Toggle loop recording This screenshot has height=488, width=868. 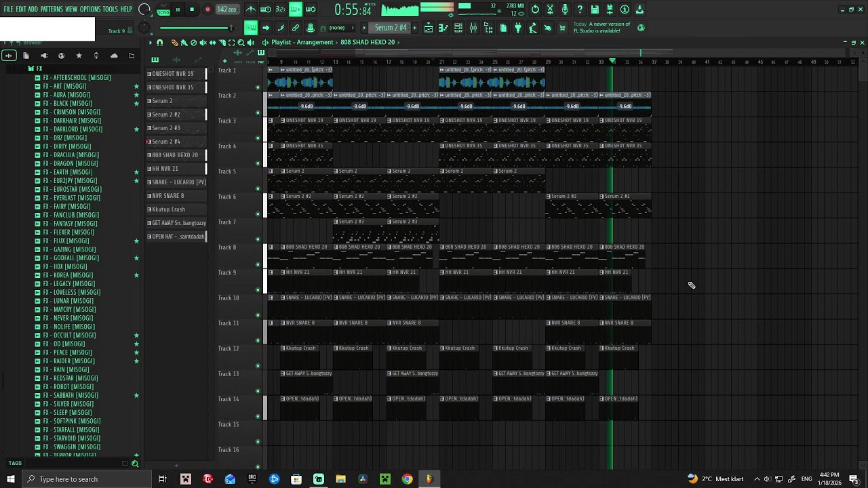(311, 9)
